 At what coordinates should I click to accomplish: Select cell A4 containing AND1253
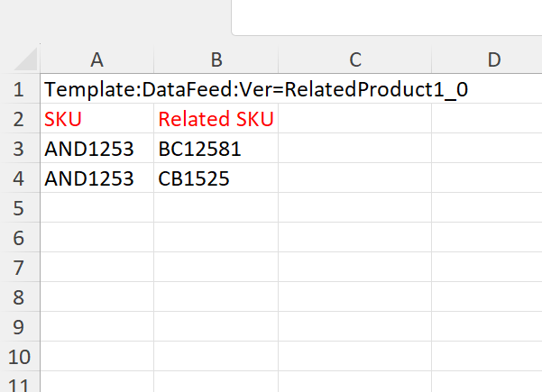coord(97,178)
